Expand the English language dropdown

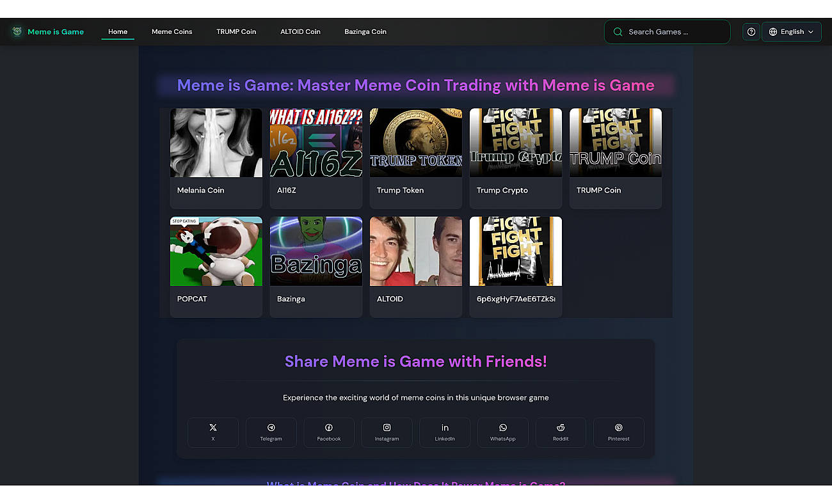pyautogui.click(x=792, y=31)
